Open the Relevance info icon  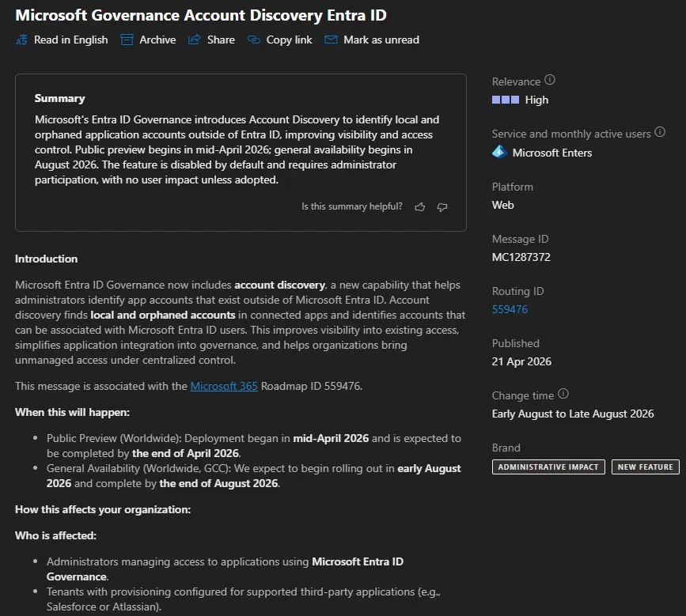[550, 80]
